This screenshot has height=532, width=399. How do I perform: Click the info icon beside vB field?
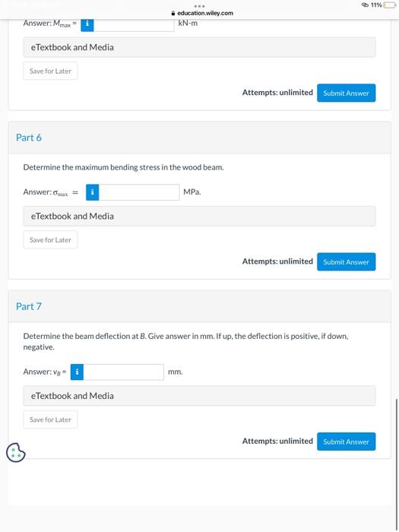[77, 372]
